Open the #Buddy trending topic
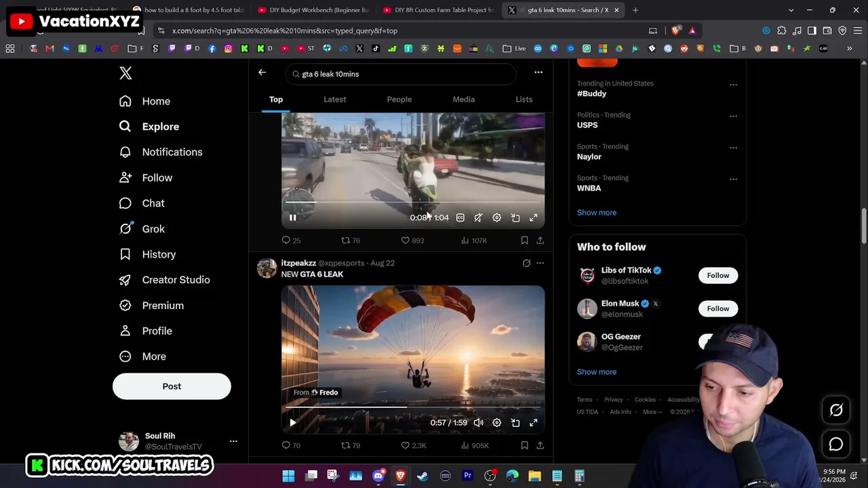Image resolution: width=868 pixels, height=488 pixels. (592, 94)
